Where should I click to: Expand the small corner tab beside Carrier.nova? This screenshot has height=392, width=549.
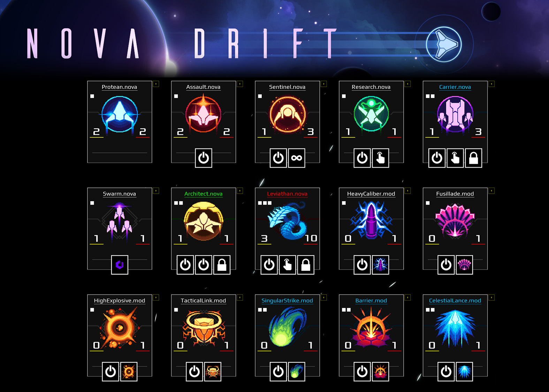[491, 84]
